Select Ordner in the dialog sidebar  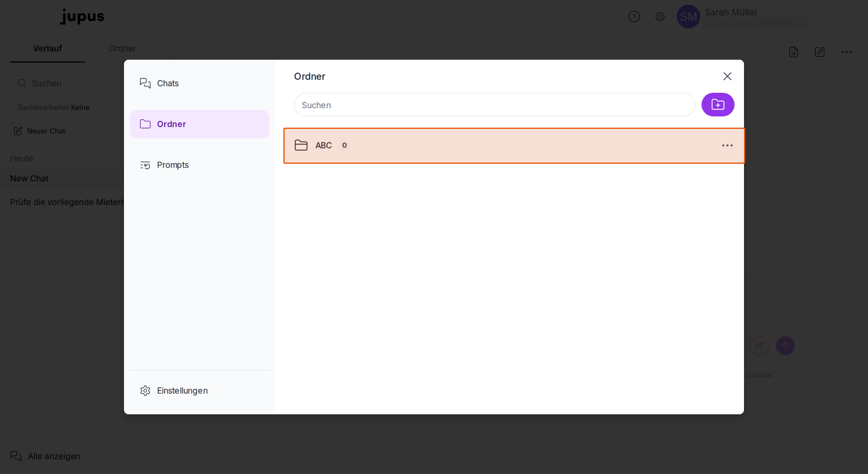[x=200, y=124]
